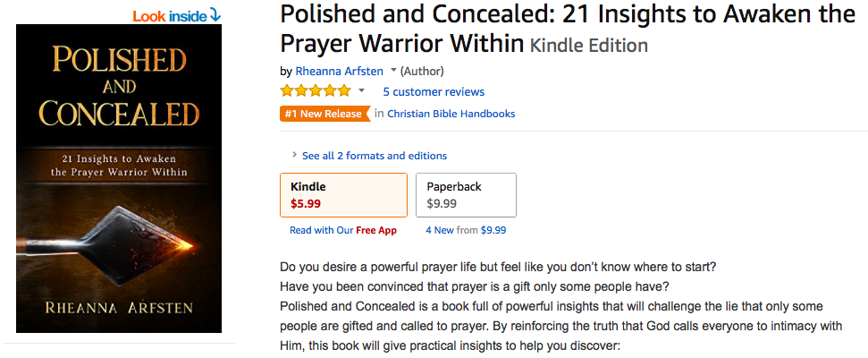Click the Look inside arrow icon
The height and width of the screenshot is (358, 868).
pos(215,15)
